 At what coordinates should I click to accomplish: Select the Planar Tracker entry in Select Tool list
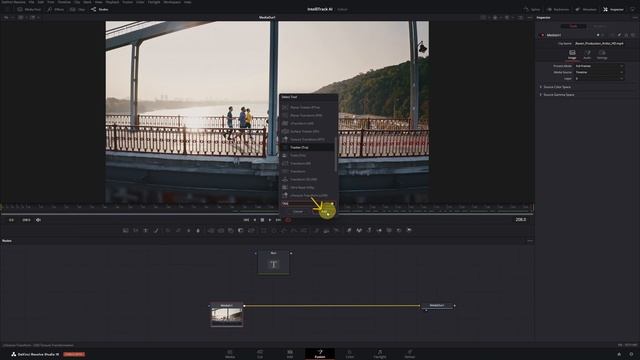pyautogui.click(x=308, y=107)
